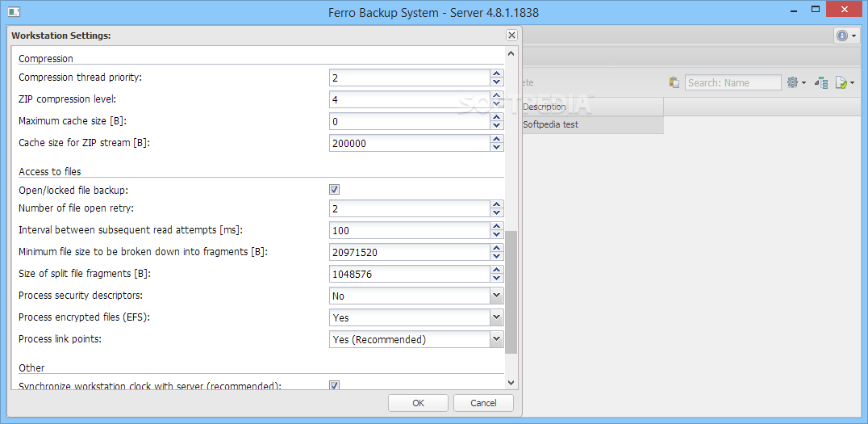The image size is (868, 424).
Task: Click the Process link points label
Action: 60,338
